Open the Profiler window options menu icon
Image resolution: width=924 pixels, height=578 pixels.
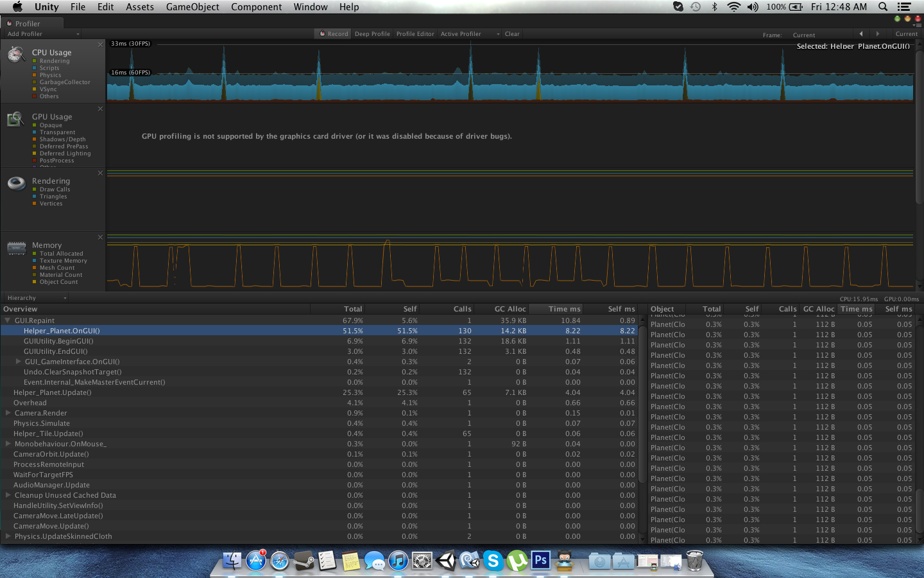click(917, 24)
